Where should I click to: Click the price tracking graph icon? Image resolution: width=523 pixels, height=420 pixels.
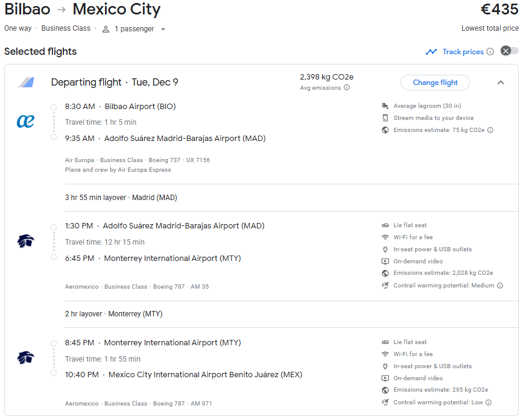(x=431, y=52)
